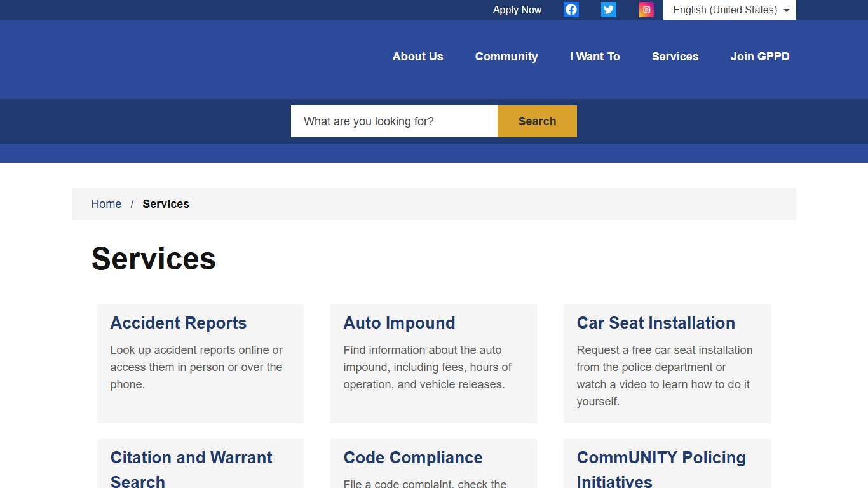Open the Instagram account icon

tap(646, 10)
